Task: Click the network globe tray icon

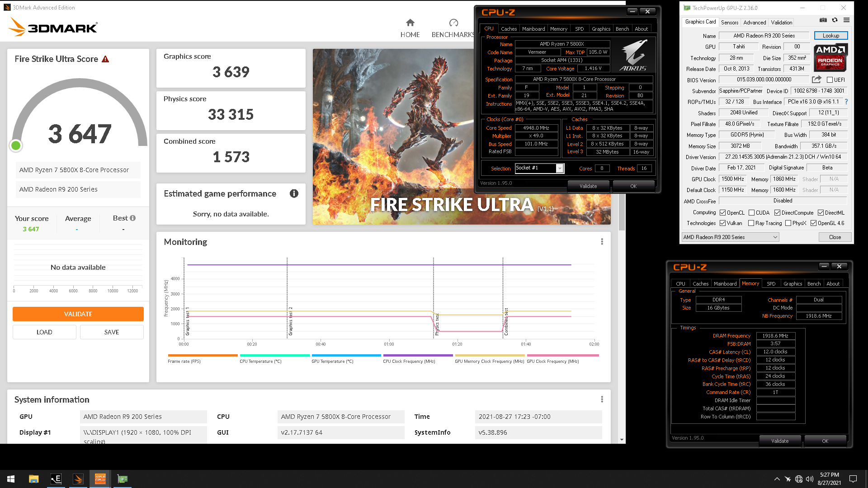Action: [799, 479]
